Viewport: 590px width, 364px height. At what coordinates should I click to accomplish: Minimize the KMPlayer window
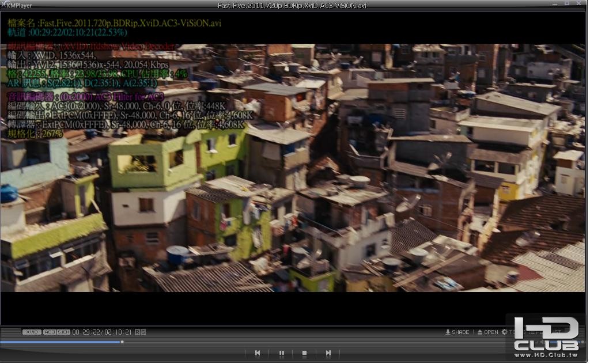coord(556,4)
